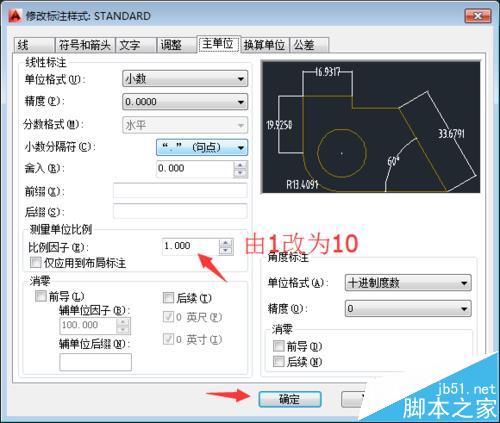Decrease the 舍入 value with down arrow

click(x=240, y=173)
